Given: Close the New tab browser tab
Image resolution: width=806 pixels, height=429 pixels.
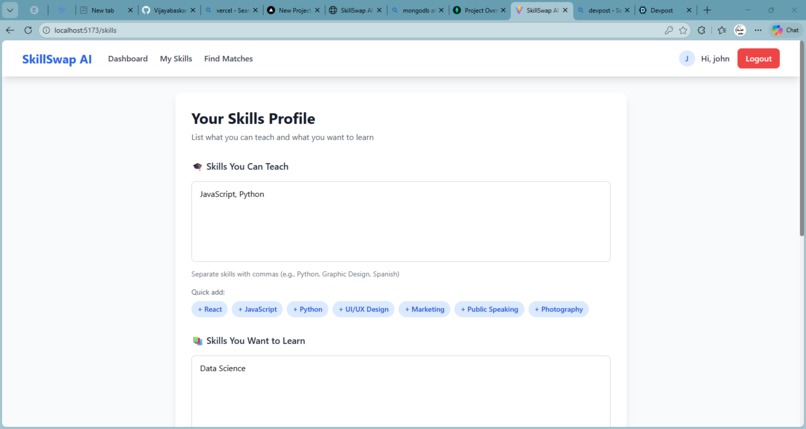Looking at the screenshot, I should pyautogui.click(x=130, y=10).
